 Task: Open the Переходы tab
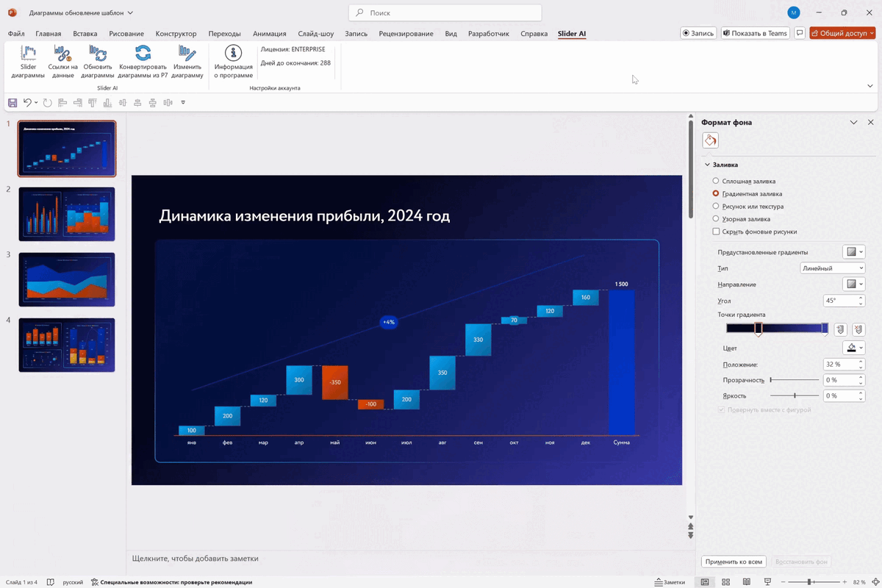tap(224, 34)
